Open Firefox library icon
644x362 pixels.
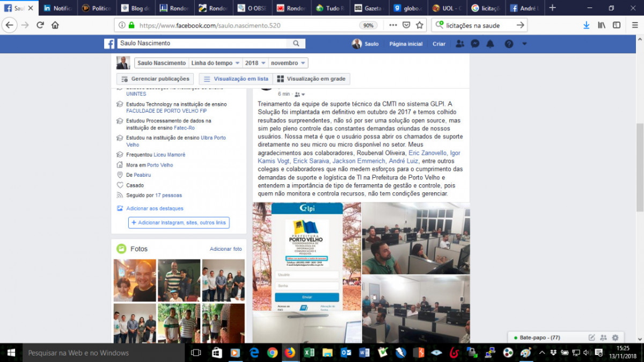click(x=602, y=25)
